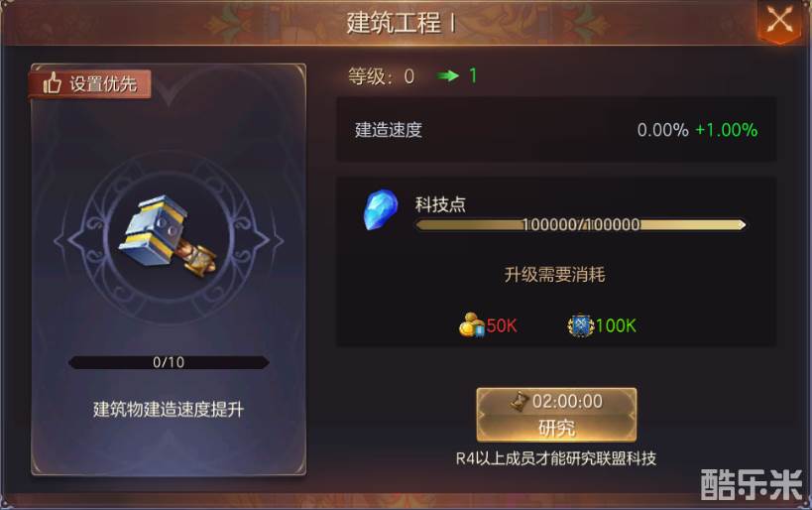
Task: Click the alliance badge resource icon
Action: [581, 325]
